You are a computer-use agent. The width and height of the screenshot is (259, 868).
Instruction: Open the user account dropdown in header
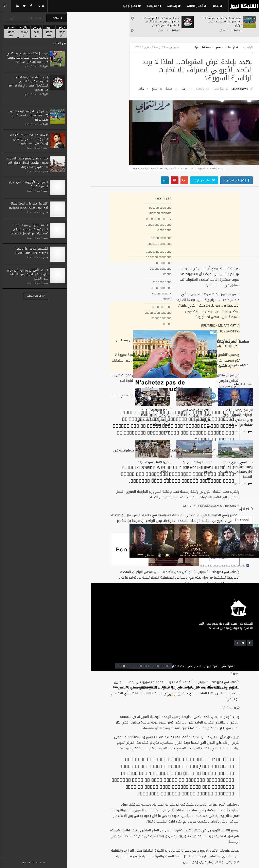pos(41,6)
